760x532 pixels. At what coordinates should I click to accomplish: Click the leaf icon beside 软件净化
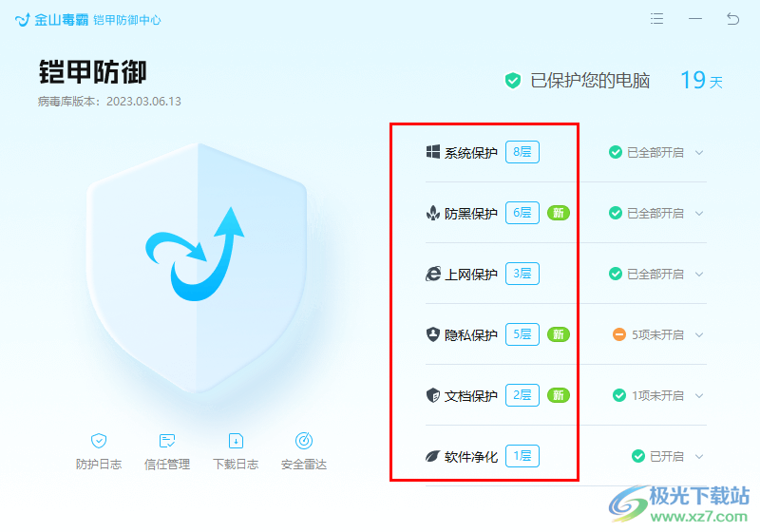432,456
